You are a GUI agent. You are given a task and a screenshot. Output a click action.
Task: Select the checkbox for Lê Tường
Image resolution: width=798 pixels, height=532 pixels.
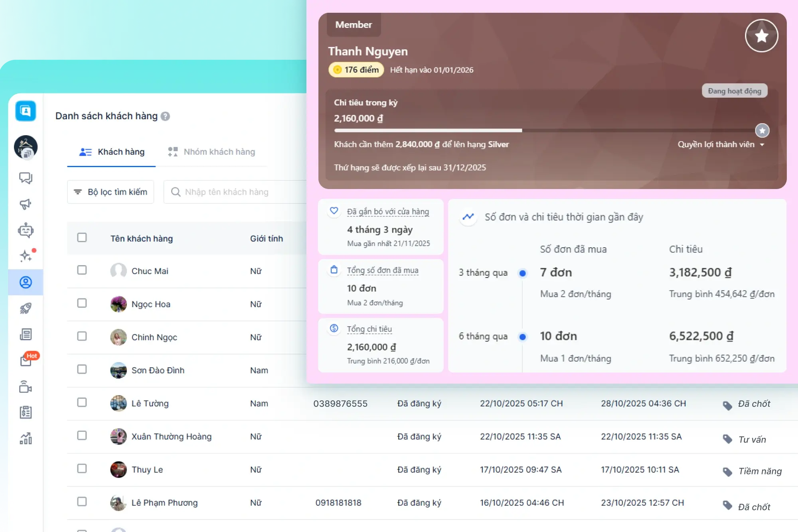pyautogui.click(x=82, y=403)
